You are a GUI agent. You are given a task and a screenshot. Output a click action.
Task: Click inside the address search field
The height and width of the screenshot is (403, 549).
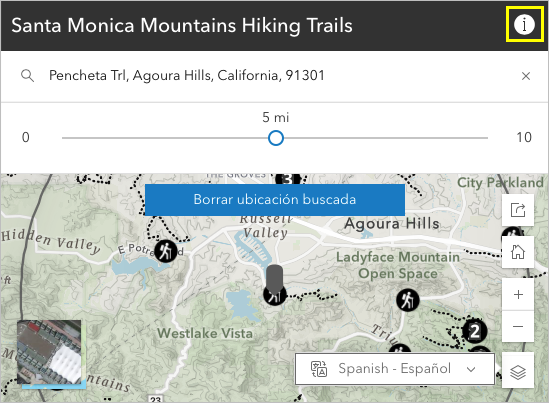280,76
